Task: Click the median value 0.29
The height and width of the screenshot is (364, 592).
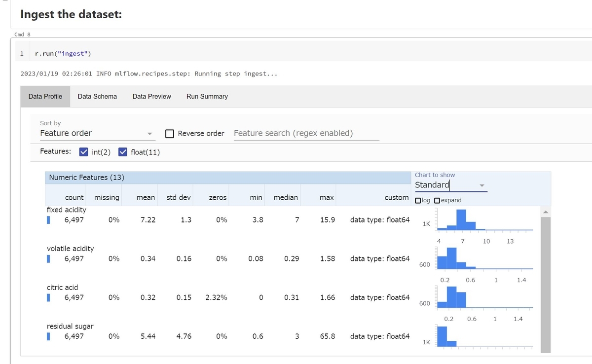Action: pos(291,259)
